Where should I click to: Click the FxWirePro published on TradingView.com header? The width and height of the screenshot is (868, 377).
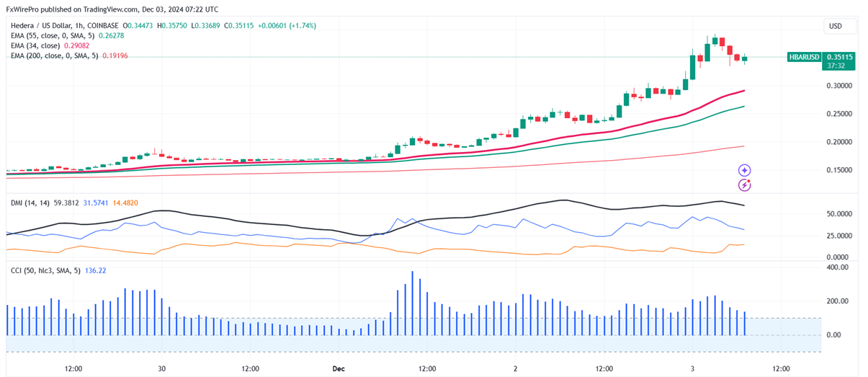tap(111, 9)
